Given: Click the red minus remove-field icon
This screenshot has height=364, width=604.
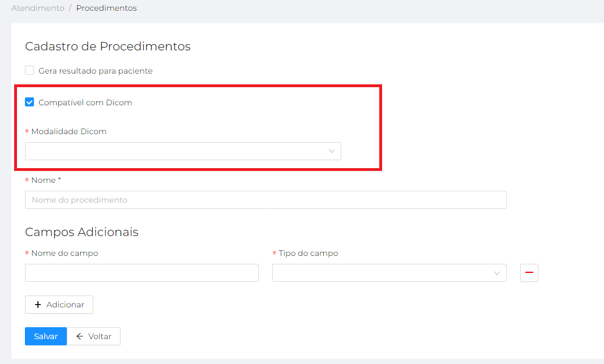Looking at the screenshot, I should click(x=529, y=273).
